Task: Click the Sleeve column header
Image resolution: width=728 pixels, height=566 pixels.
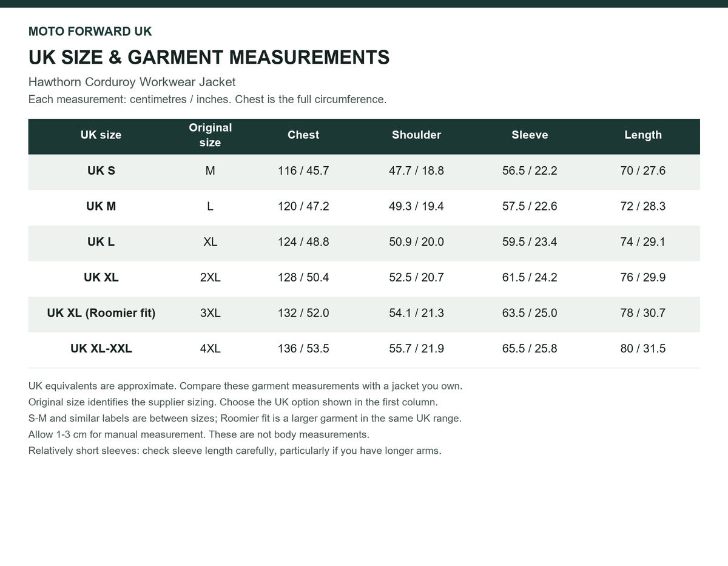Action: point(530,135)
